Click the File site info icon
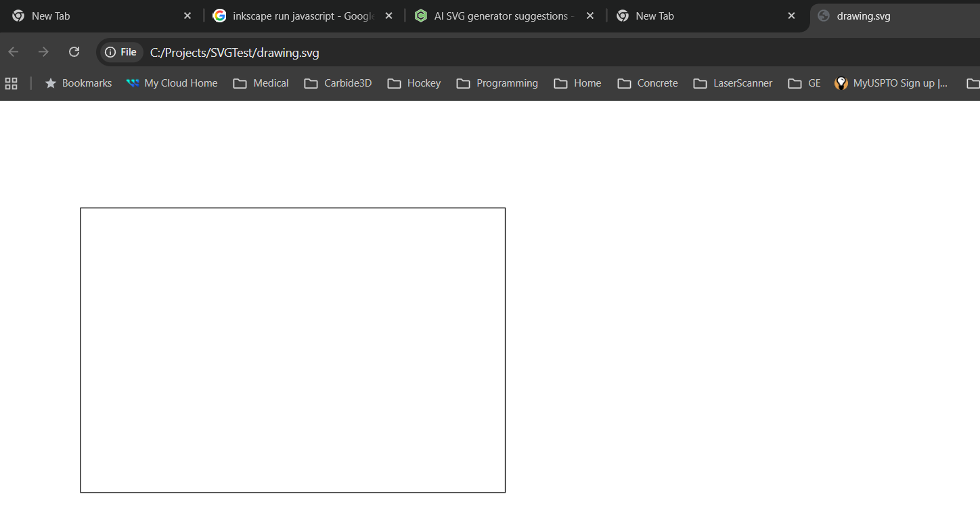This screenshot has height=519, width=980. (121, 52)
